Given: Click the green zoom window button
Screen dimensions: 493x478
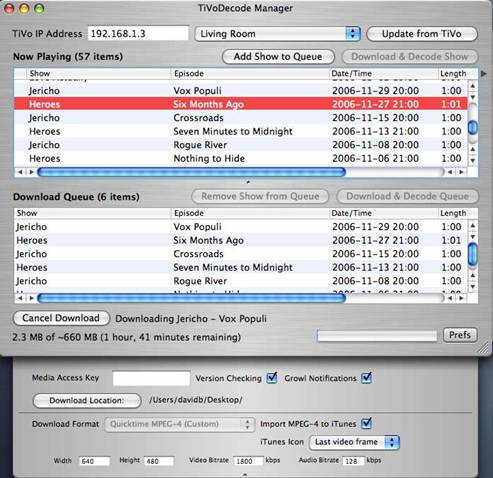Looking at the screenshot, I should 39,9.
